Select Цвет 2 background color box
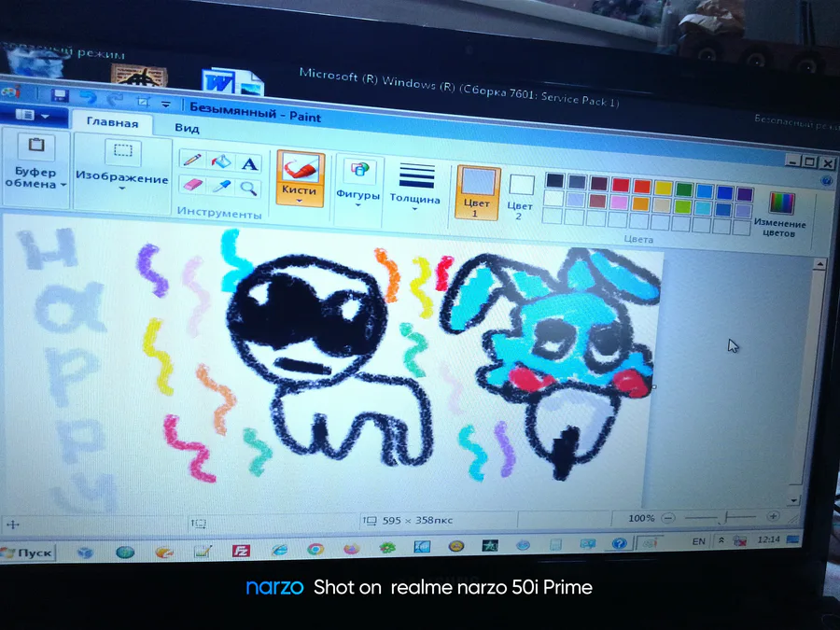The height and width of the screenshot is (630, 840). [x=521, y=197]
